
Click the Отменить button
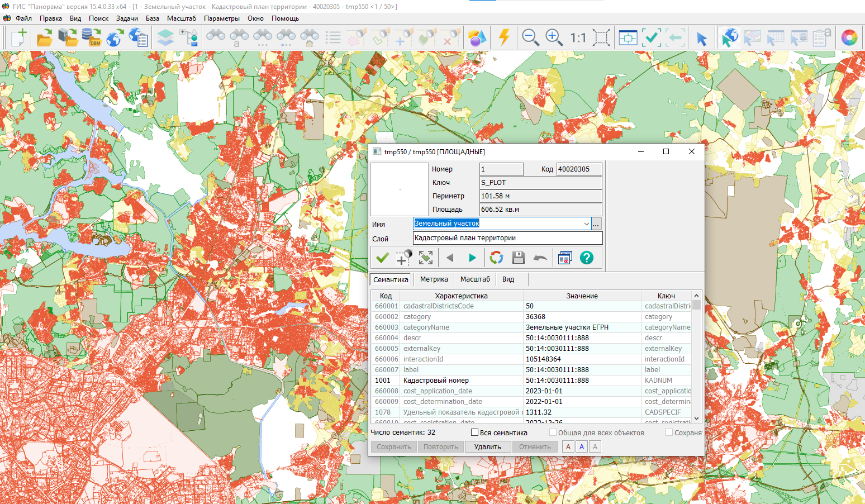(535, 447)
